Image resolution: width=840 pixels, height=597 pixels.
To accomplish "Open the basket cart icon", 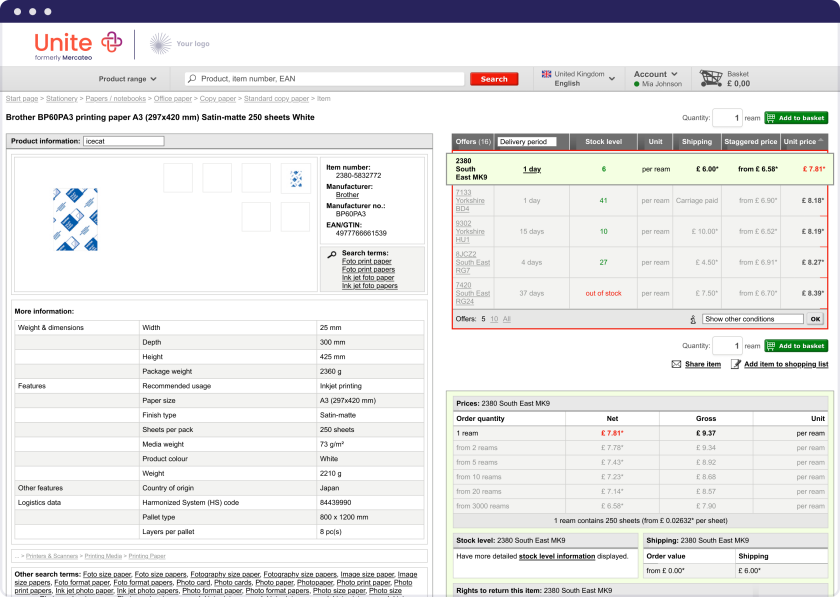I will click(711, 79).
